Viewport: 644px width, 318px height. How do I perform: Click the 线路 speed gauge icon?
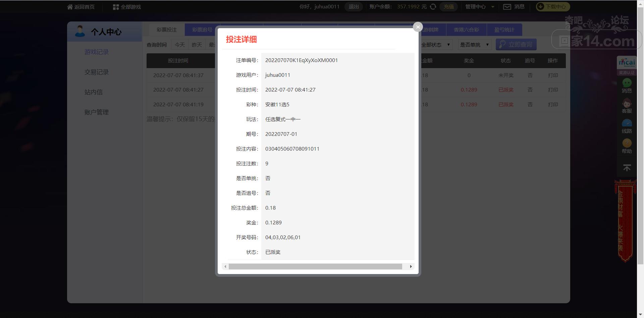click(627, 124)
